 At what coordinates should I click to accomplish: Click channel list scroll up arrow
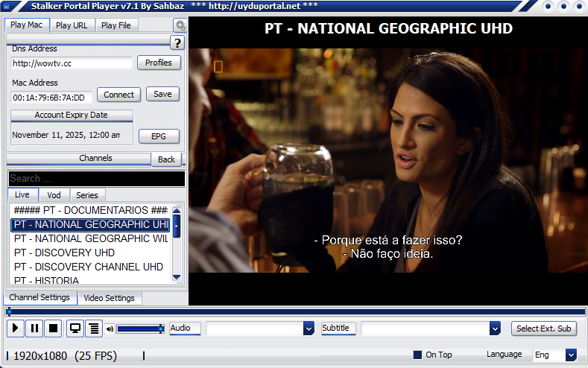177,210
